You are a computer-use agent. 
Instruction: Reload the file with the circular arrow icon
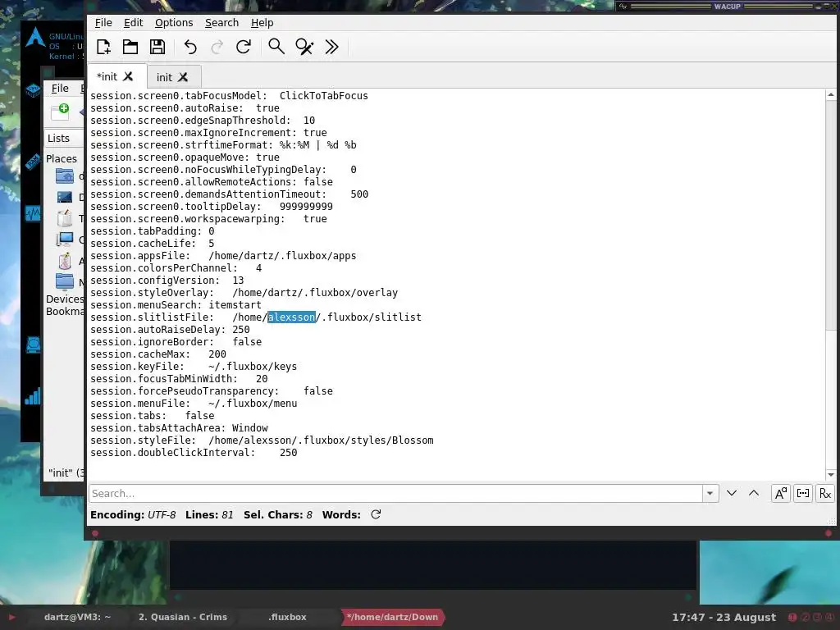pyautogui.click(x=244, y=47)
